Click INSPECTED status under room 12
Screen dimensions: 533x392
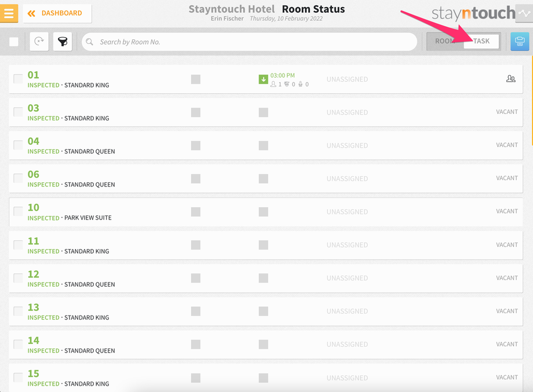click(x=43, y=284)
